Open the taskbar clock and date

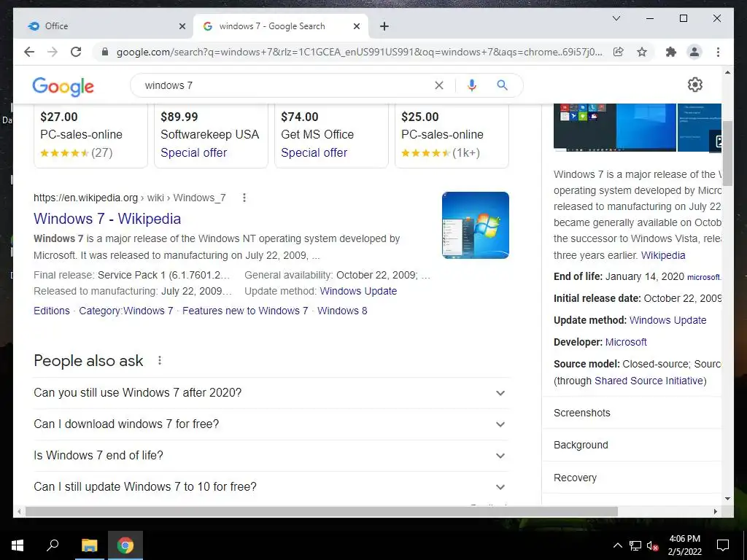[x=684, y=545]
